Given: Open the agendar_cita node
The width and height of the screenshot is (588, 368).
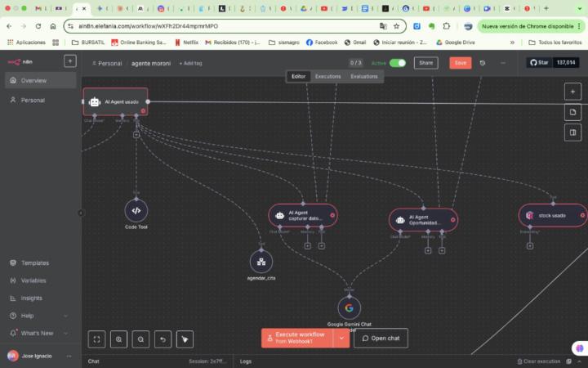Looking at the screenshot, I should [261, 262].
